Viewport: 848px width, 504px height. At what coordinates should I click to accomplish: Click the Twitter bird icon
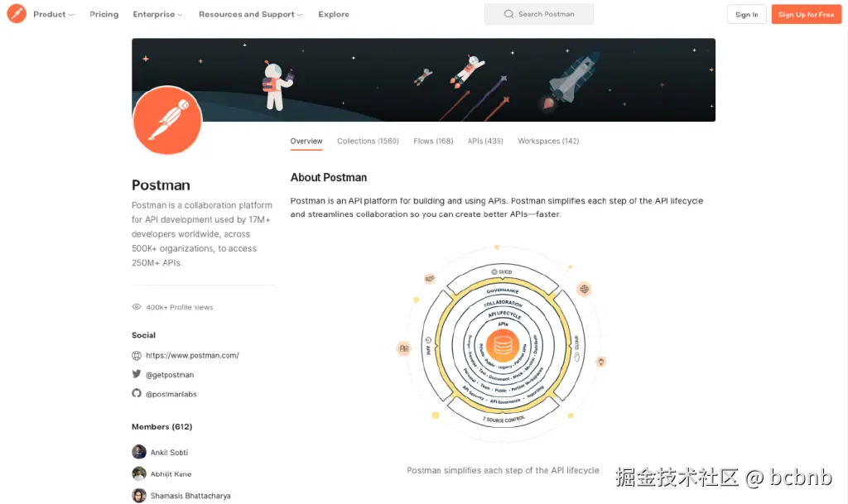point(137,374)
